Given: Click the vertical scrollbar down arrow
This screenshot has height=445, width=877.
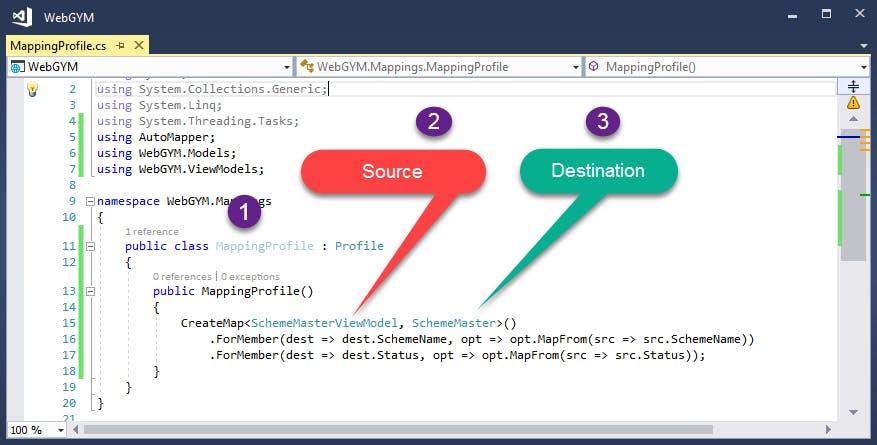Looking at the screenshot, I should point(853,413).
